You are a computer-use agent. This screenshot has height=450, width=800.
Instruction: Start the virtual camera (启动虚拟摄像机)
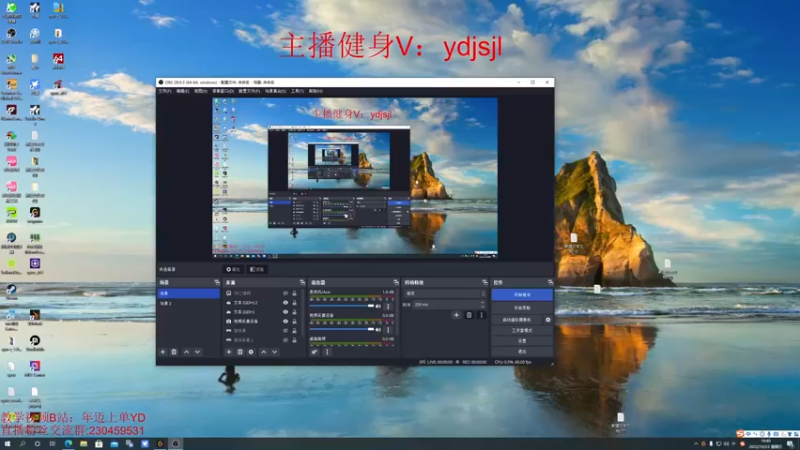(517, 320)
